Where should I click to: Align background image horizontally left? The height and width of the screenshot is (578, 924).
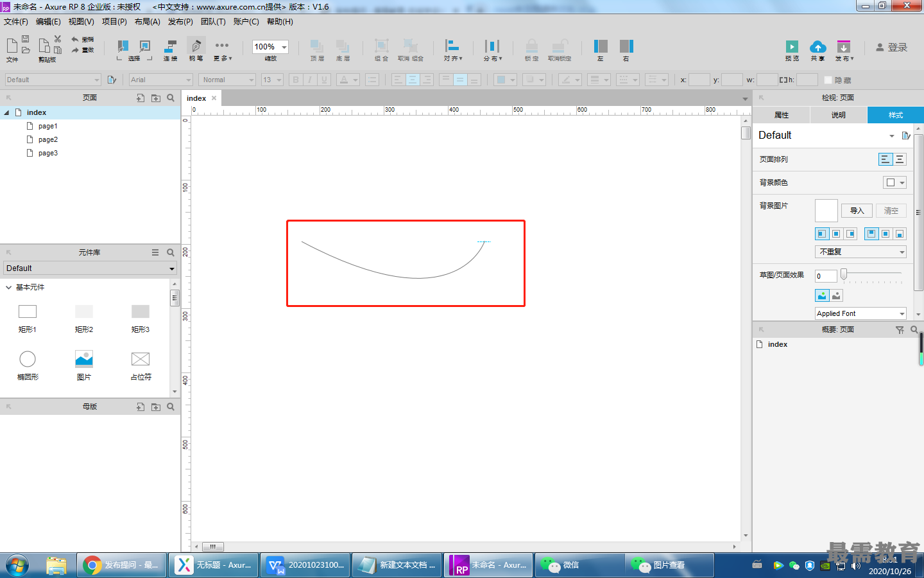(822, 234)
